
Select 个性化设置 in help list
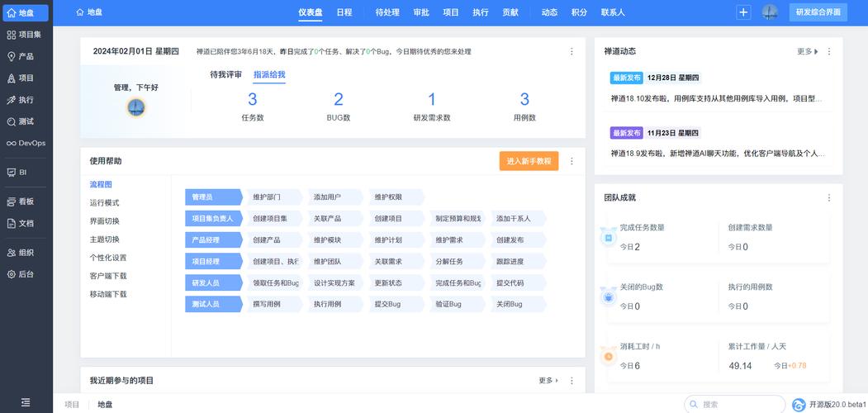coord(108,258)
